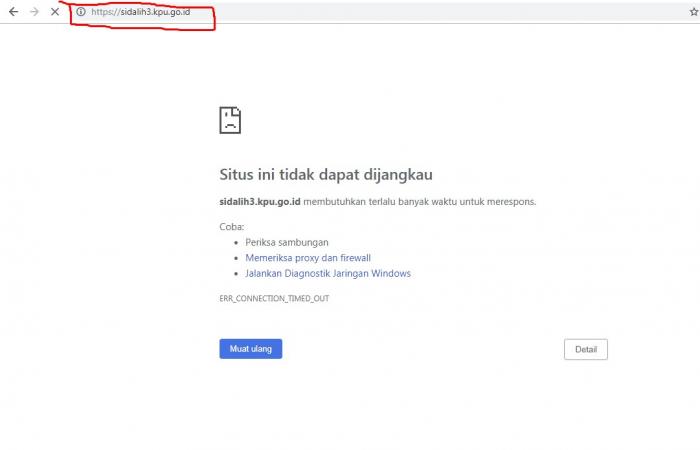
Task: Expand error info with Detail button
Action: [x=585, y=349]
